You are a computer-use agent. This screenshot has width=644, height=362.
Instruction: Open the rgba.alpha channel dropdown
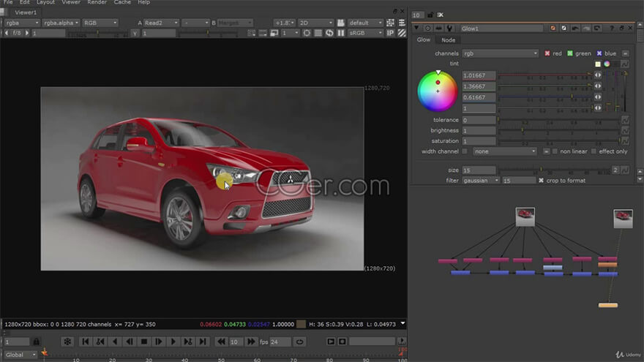pyautogui.click(x=61, y=23)
